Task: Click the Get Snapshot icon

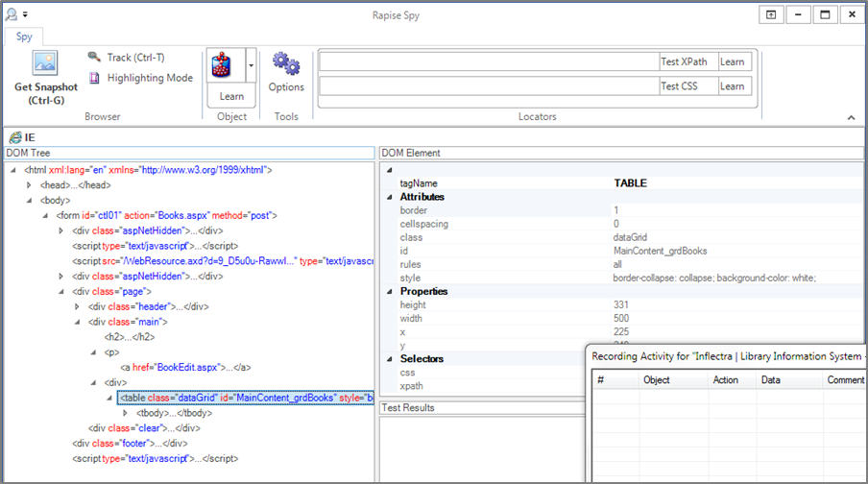Action: click(45, 63)
